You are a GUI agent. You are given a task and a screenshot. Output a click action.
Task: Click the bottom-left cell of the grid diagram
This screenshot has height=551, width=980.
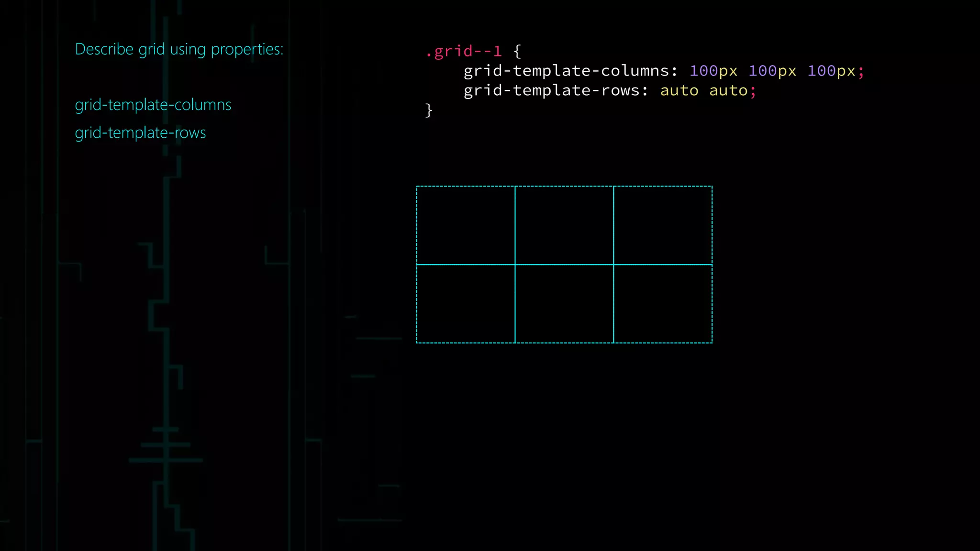point(466,304)
